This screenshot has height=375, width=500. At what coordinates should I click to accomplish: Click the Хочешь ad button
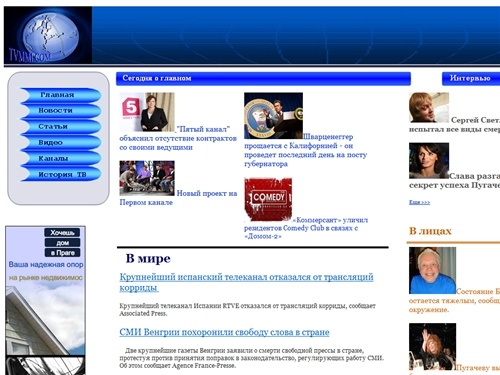62,232
